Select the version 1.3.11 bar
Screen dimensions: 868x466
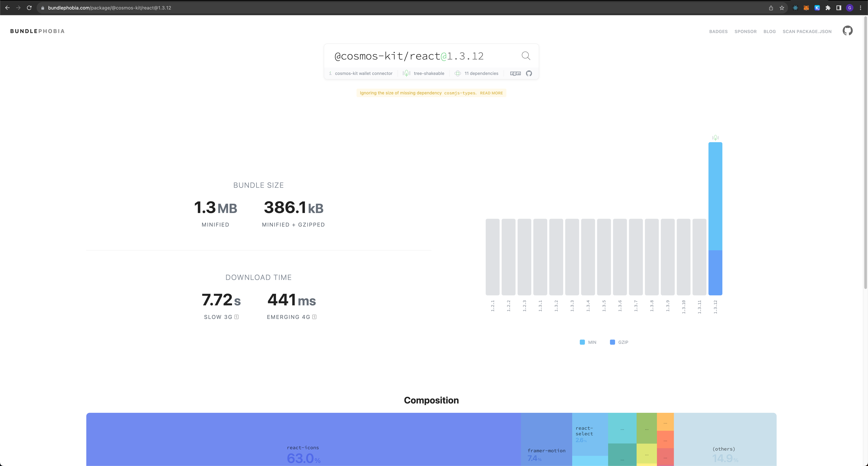tap(699, 257)
